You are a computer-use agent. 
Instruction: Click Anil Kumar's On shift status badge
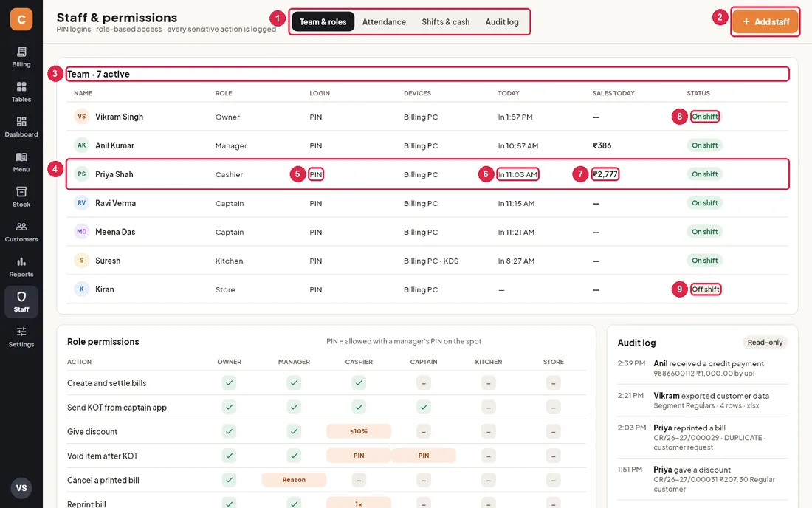[x=705, y=145]
